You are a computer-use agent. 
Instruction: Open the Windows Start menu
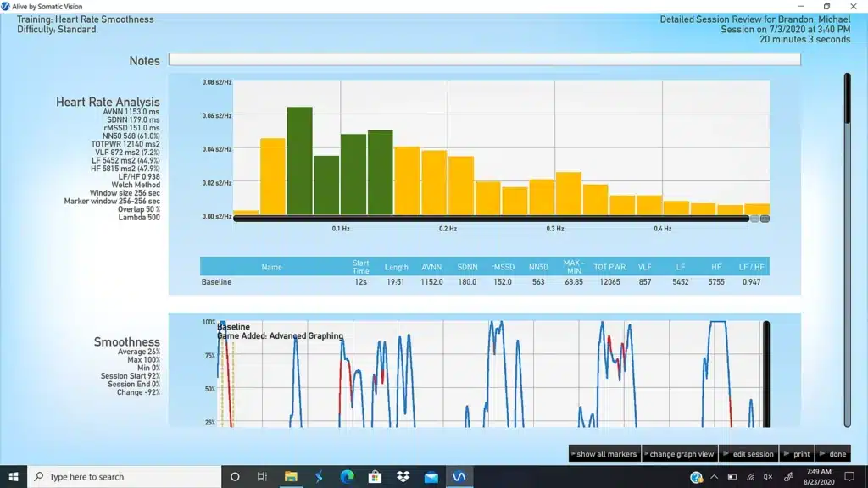coord(14,476)
